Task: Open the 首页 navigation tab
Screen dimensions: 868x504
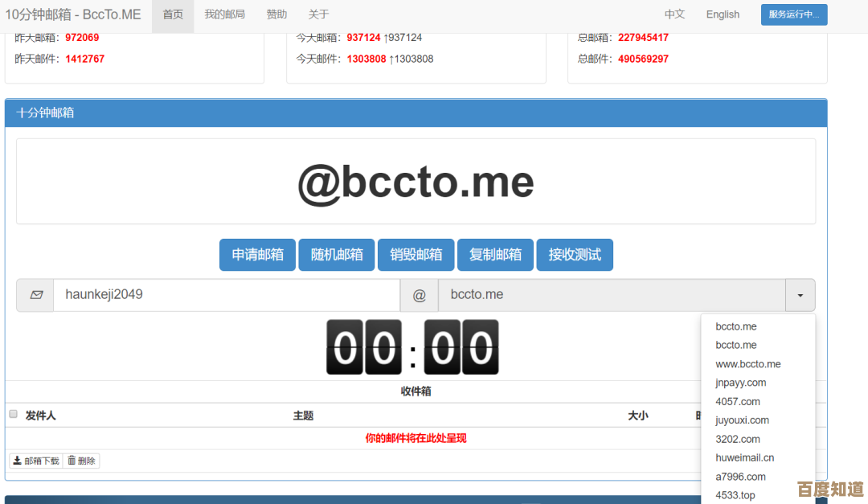Action: (x=173, y=14)
